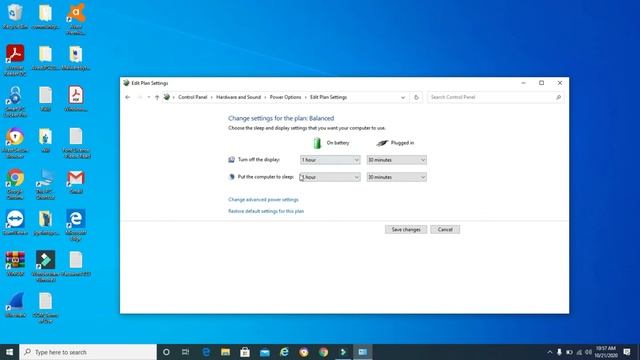This screenshot has width=640, height=360.
Task: Open the recent locations dropdown arrow
Action: (149, 97)
